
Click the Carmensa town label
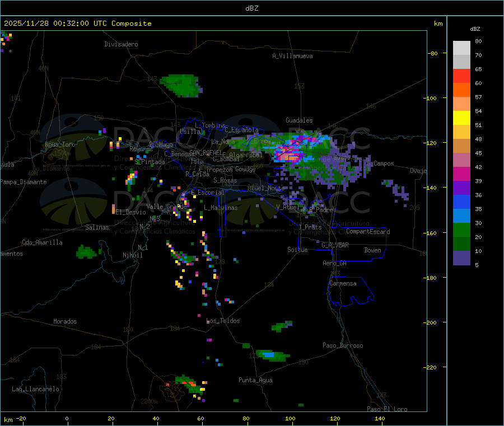343,283
